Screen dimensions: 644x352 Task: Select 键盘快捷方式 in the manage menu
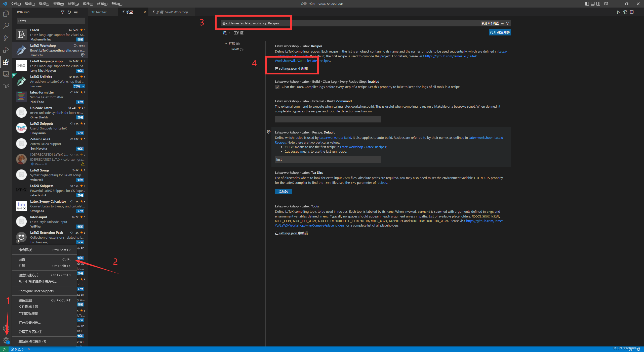(28, 275)
